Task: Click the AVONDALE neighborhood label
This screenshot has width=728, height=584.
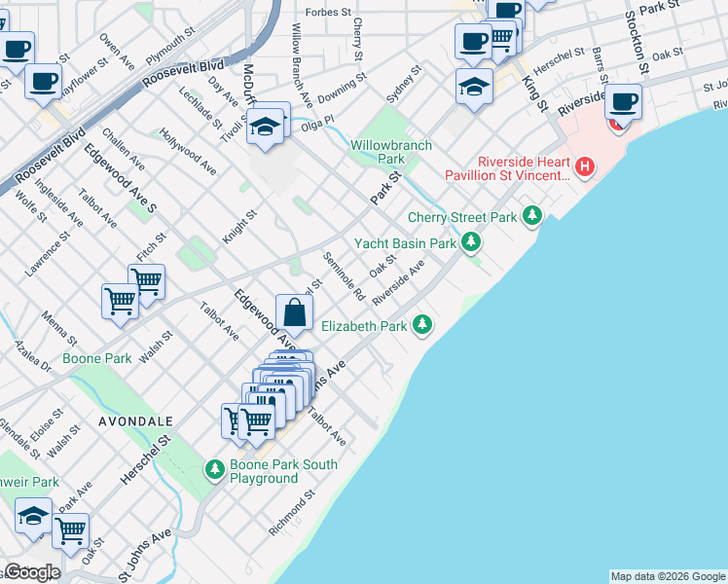Action: coord(136,421)
